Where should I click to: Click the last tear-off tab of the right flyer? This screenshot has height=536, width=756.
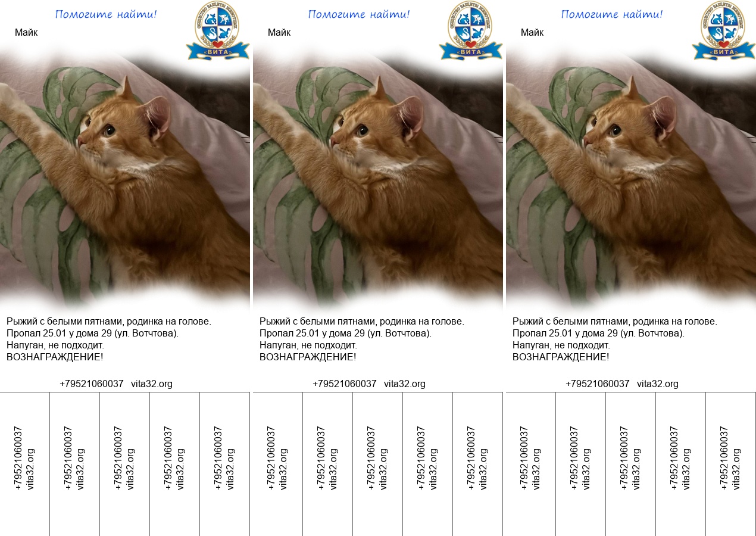click(x=730, y=459)
